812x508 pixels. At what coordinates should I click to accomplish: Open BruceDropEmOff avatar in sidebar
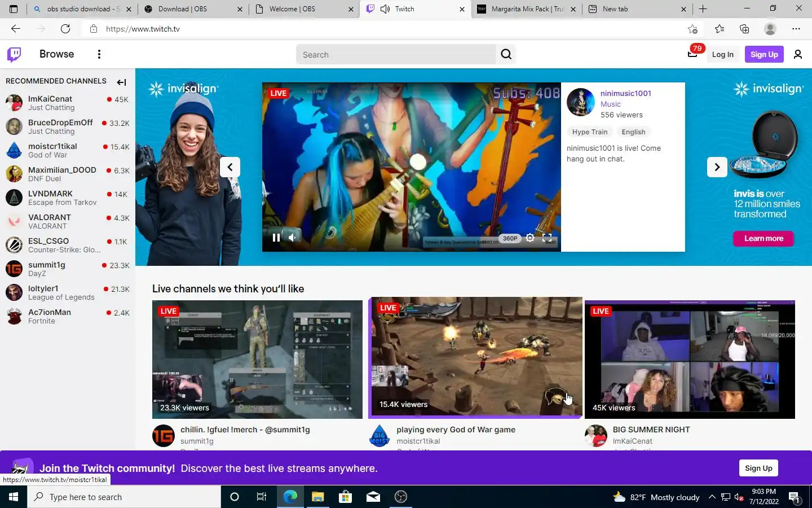[14, 126]
